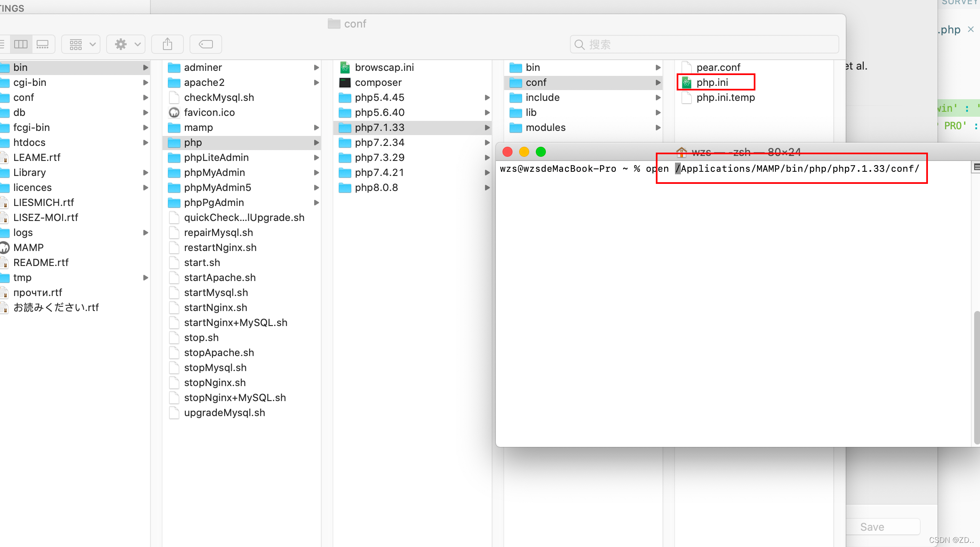Select the favicon.ico file
The image size is (980, 547).
click(x=209, y=113)
